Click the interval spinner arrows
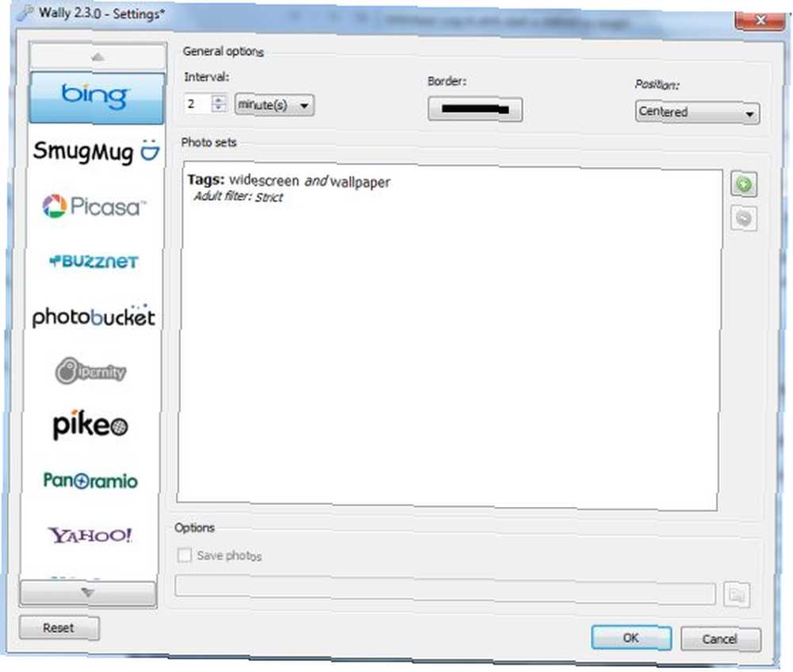The image size is (793, 672). (219, 104)
